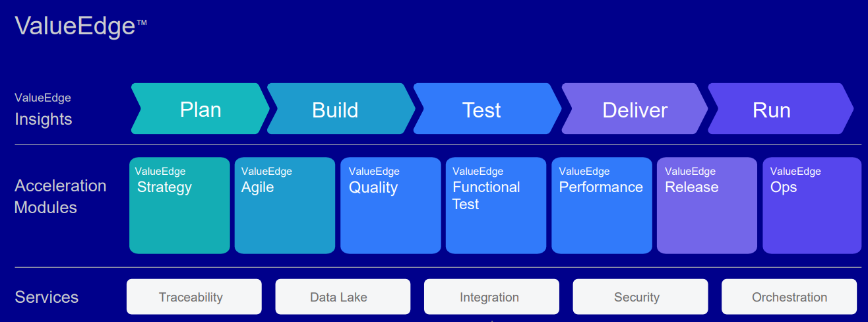This screenshot has height=322, width=868.
Task: Select the ValueEdge Quality module tile
Action: (x=390, y=205)
